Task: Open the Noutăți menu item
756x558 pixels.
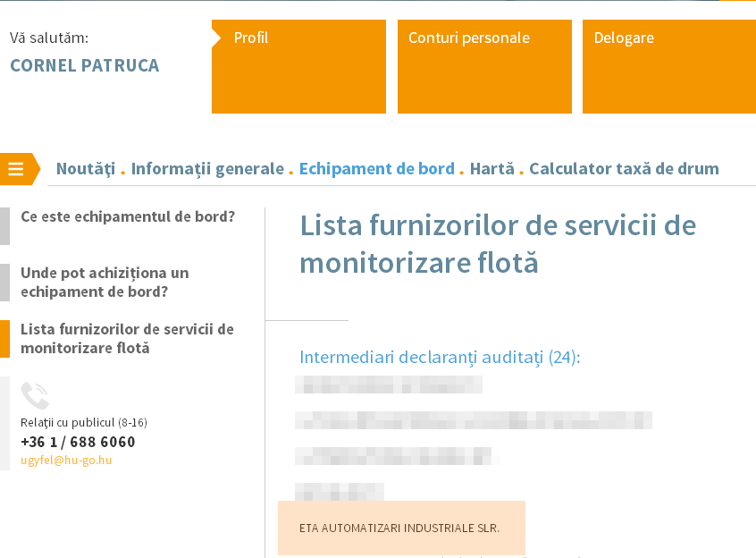Action: pyautogui.click(x=86, y=169)
